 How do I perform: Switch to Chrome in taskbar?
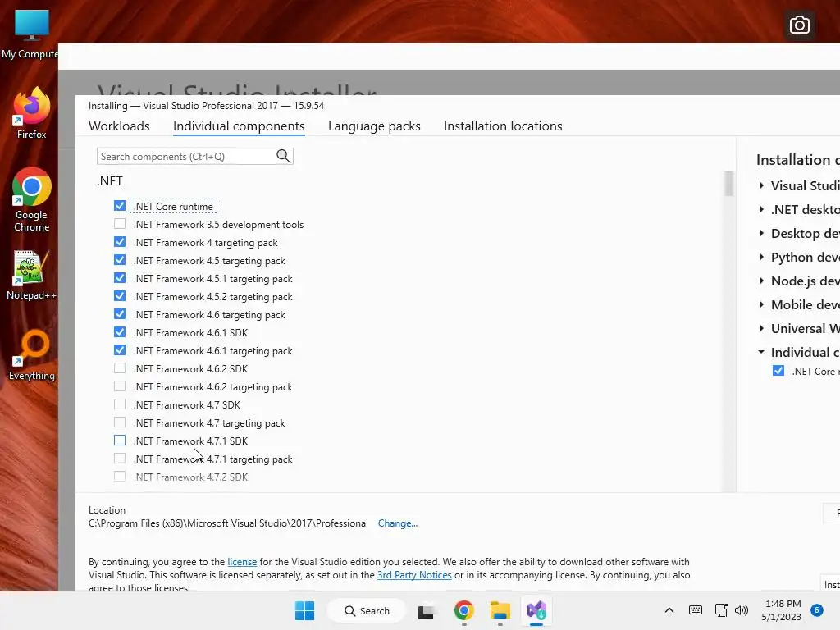464,610
